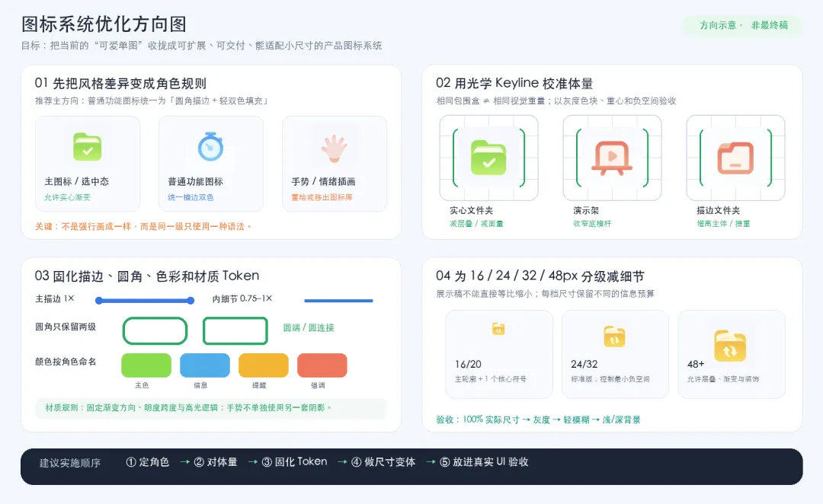The image size is (823, 504).
Task: Click the blue stopwatch icon for 普通功能图标
Action: (210, 146)
